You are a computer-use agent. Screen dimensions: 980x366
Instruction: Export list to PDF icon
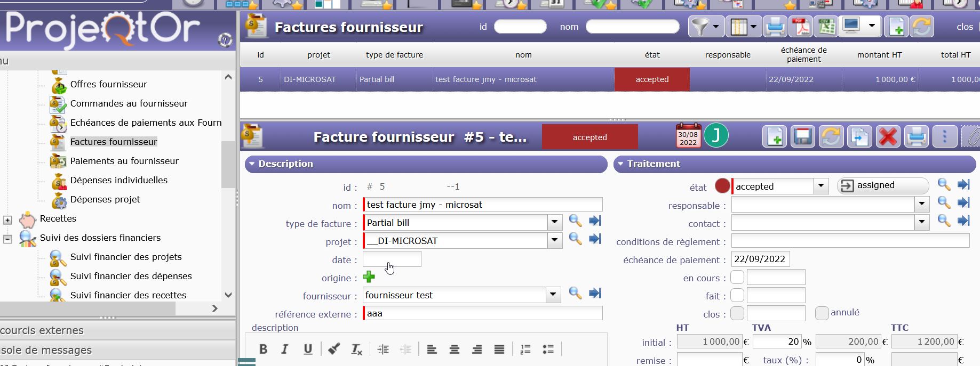800,27
